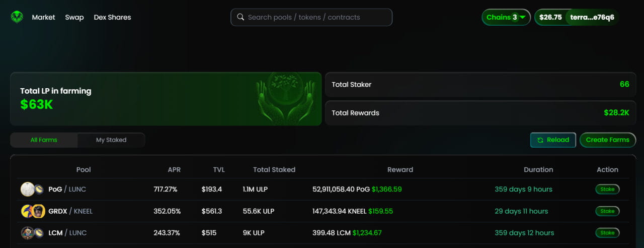This screenshot has height=248, width=644.
Task: Click the reload arrows icon
Action: click(x=540, y=140)
